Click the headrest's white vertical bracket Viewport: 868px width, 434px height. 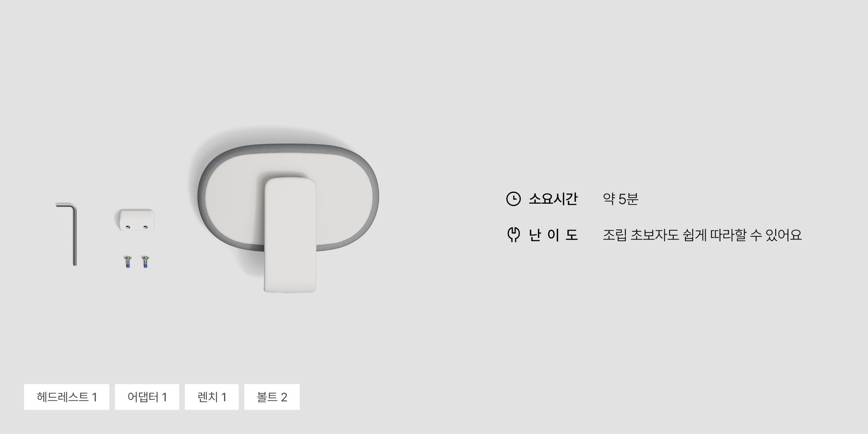[290, 235]
